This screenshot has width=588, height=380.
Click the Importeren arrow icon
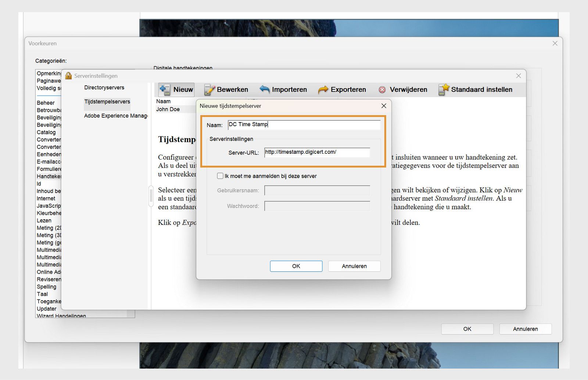click(x=263, y=89)
